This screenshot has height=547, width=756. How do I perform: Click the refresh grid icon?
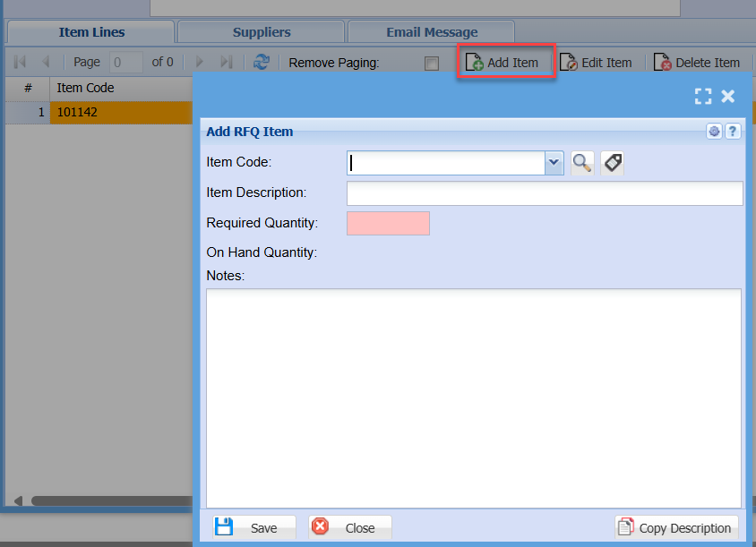pyautogui.click(x=262, y=63)
